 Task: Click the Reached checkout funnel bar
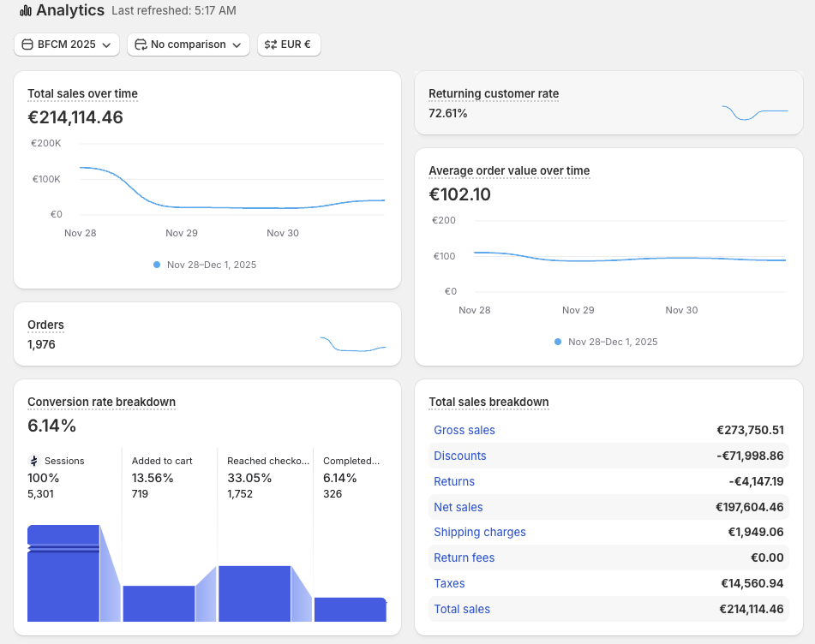255,593
